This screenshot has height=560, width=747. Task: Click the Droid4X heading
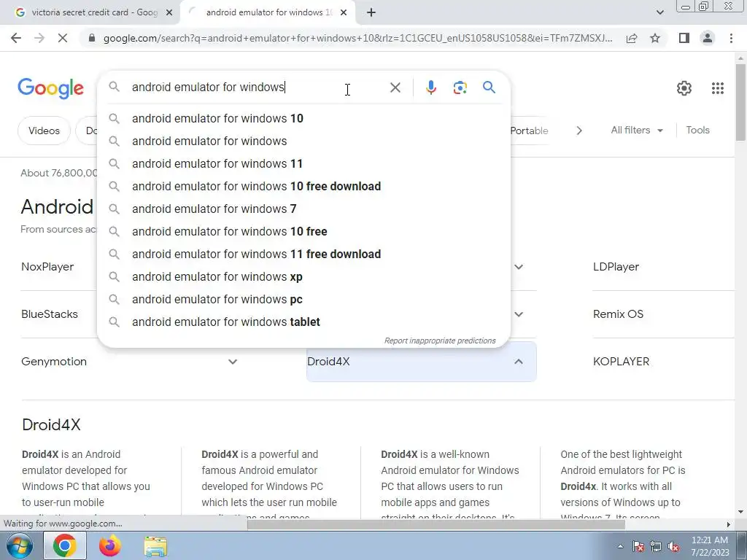[51, 425]
